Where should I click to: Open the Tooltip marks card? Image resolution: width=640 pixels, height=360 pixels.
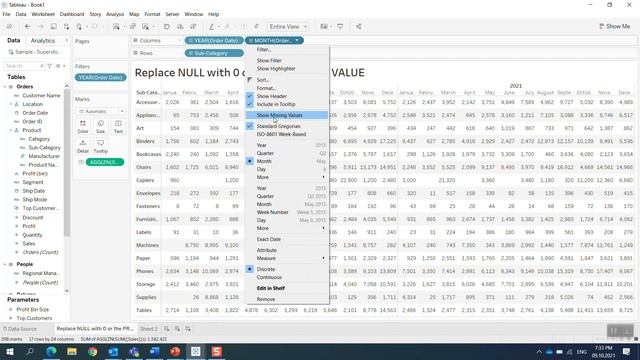coord(100,146)
